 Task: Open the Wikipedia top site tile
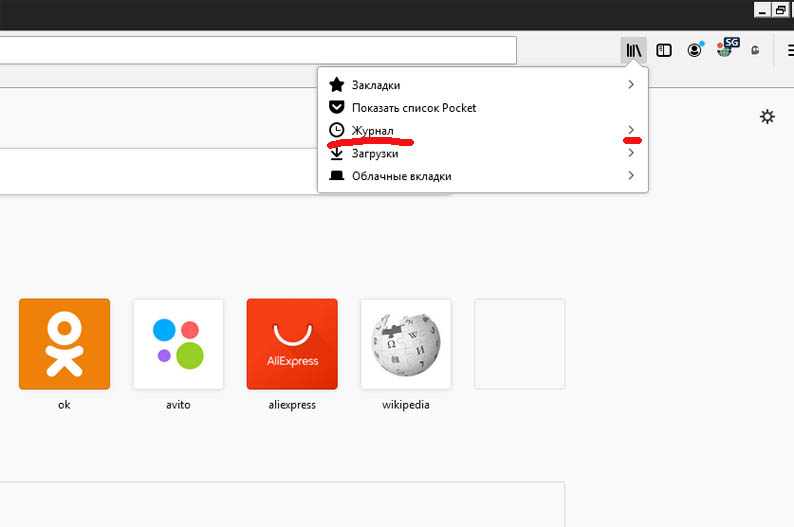406,344
